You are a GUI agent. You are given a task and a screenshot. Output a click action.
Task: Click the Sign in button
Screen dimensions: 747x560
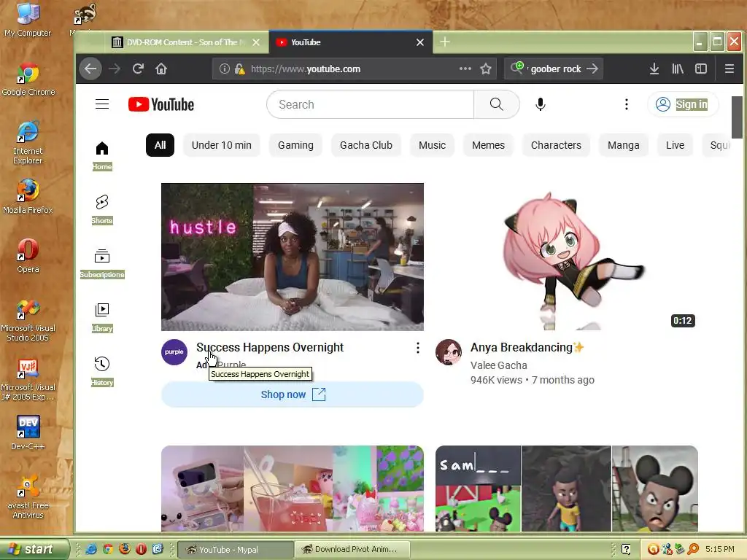coord(683,104)
